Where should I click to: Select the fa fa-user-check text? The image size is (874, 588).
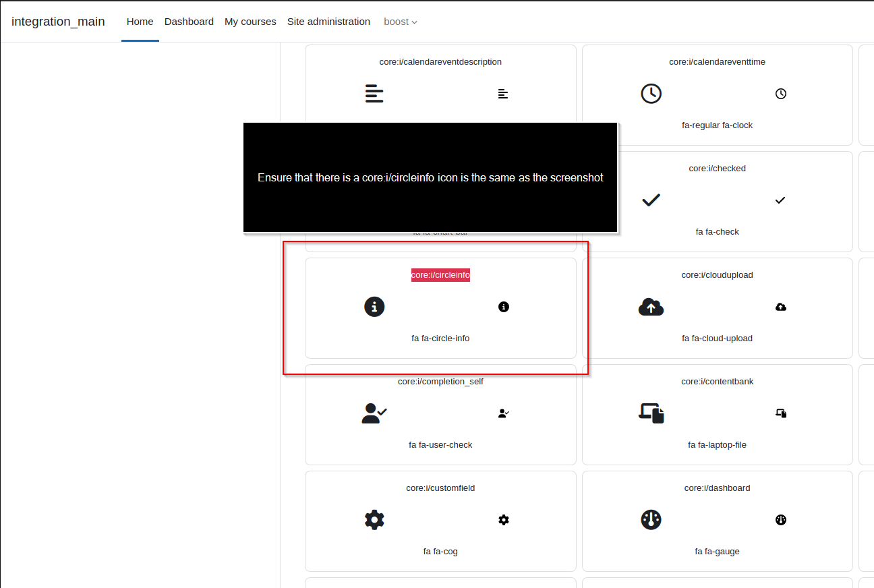(440, 445)
